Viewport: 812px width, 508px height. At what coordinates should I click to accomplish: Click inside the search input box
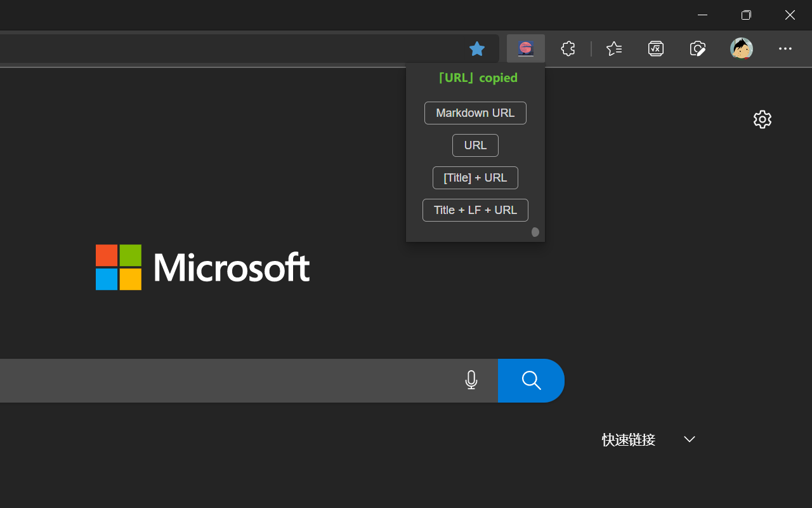point(222,380)
